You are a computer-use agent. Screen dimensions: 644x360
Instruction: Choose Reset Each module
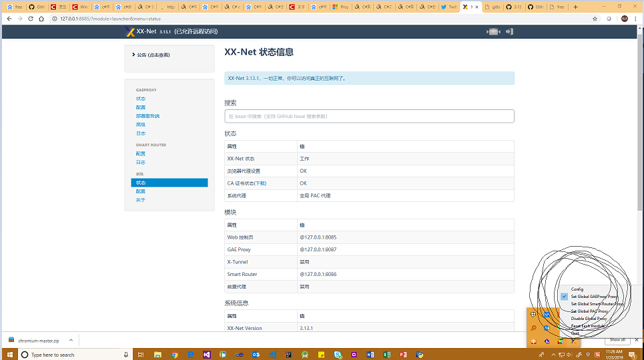pyautogui.click(x=587, y=326)
